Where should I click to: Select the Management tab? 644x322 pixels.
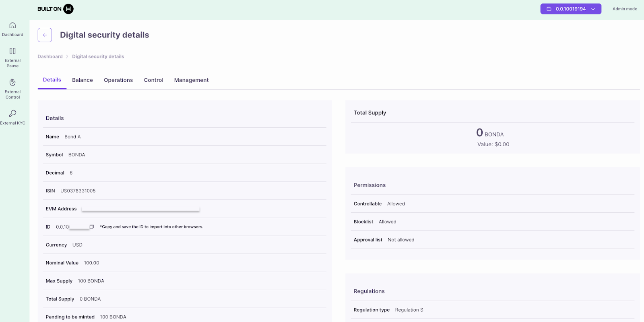click(x=191, y=80)
